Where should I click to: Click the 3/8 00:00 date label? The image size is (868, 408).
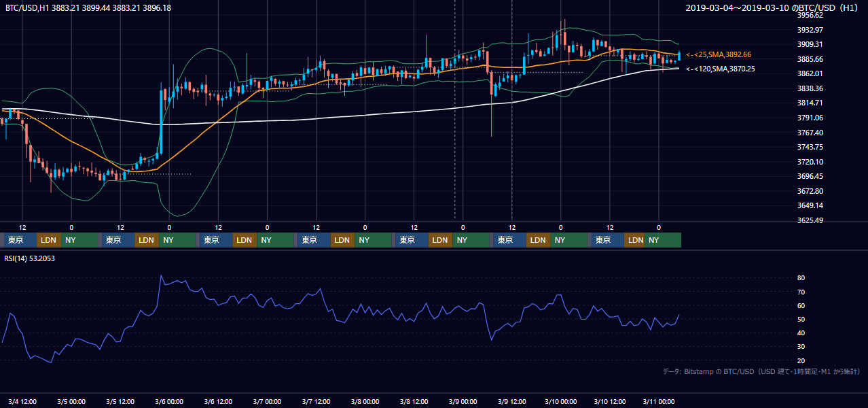365,401
